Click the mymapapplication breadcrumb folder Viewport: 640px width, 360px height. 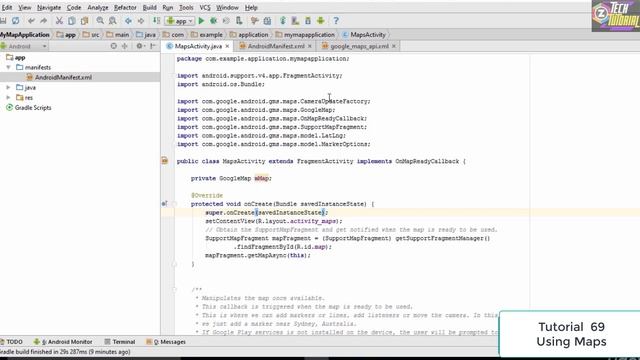[x=305, y=35]
